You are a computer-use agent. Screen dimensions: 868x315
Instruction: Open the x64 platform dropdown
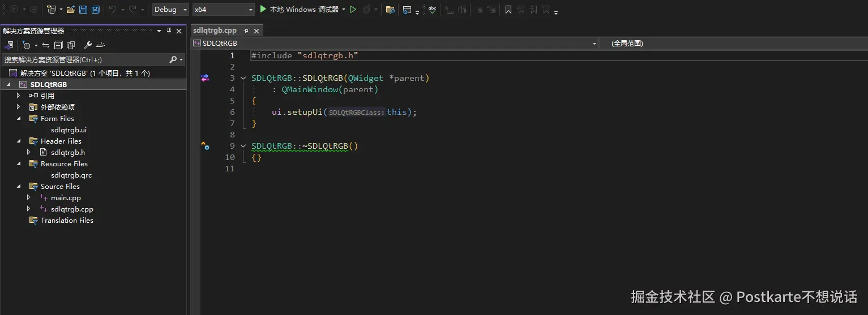[x=223, y=9]
